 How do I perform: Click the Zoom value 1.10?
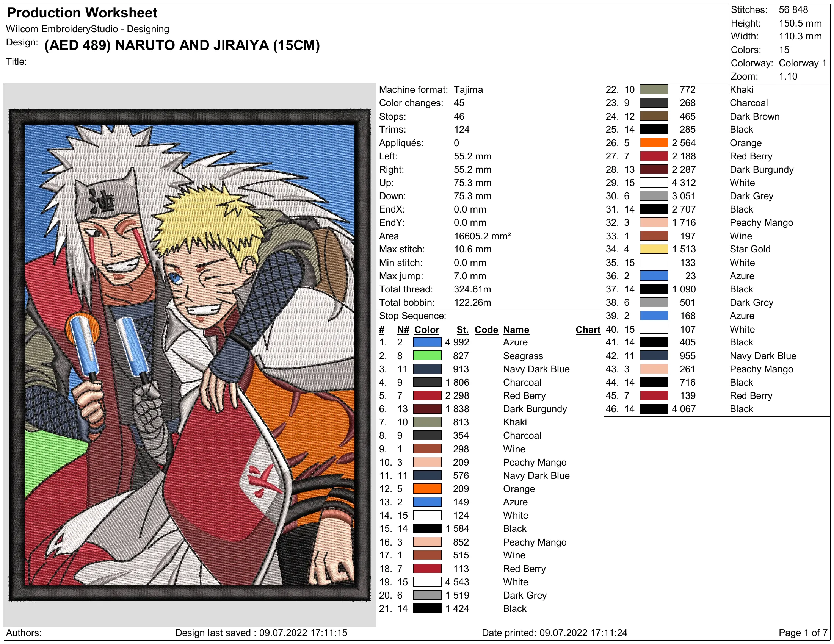pyautogui.click(x=788, y=76)
